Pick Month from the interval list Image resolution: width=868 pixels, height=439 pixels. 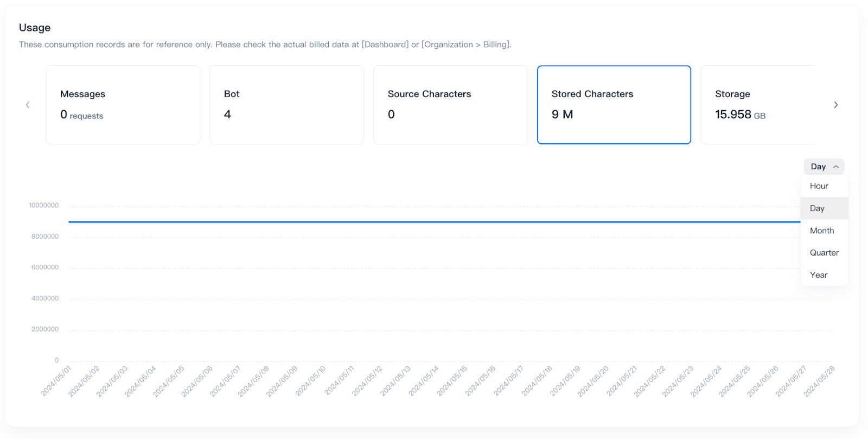[822, 231]
